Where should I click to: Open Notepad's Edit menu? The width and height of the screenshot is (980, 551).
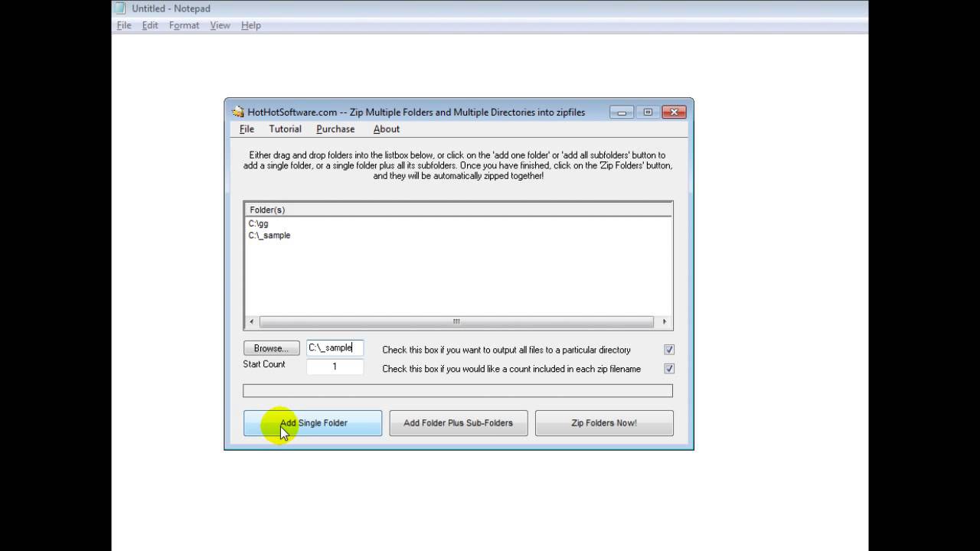click(150, 25)
